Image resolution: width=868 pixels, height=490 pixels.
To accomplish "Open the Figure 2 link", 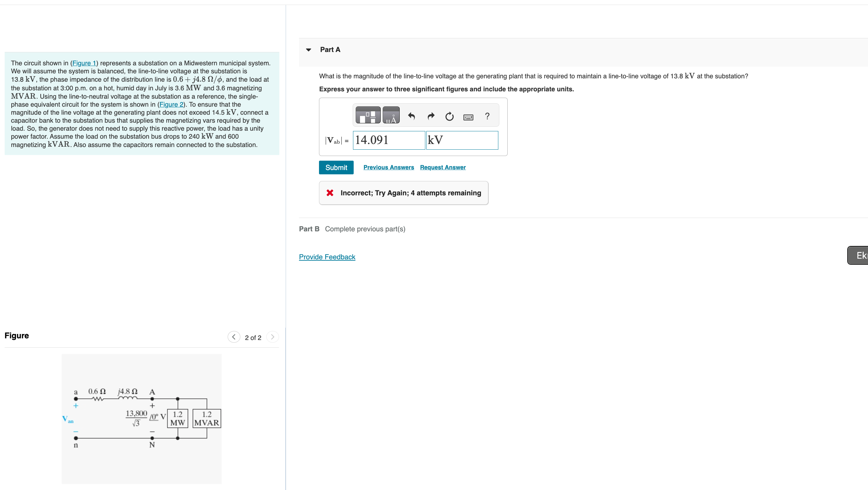I will point(171,104).
